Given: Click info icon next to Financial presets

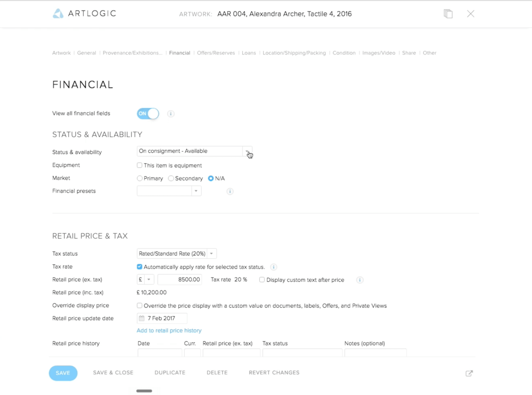Looking at the screenshot, I should click(230, 191).
